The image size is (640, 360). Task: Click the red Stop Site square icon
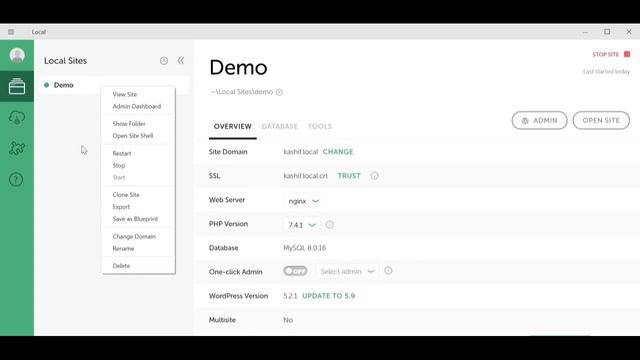click(x=627, y=54)
